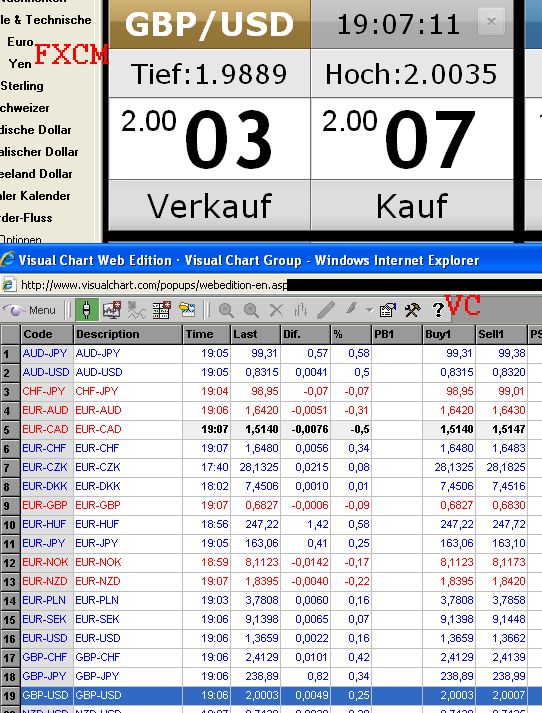
Task: Click the brush tool icon in toolbar
Action: pyautogui.click(x=351, y=308)
